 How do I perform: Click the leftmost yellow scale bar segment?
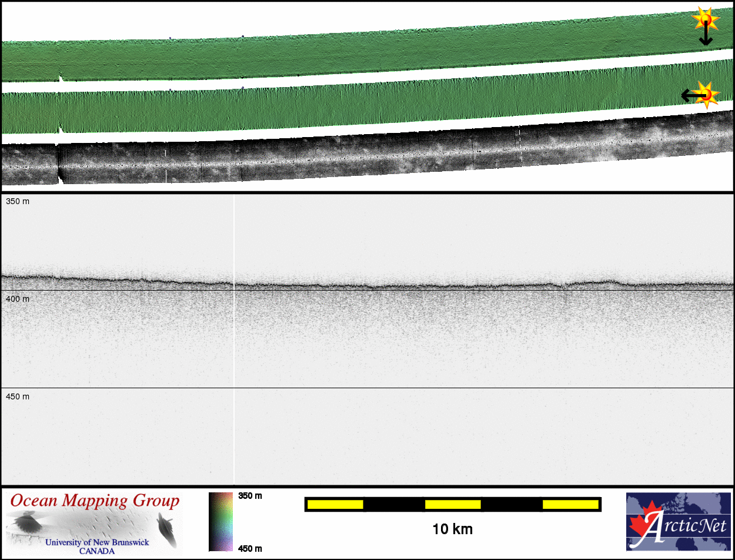pyautogui.click(x=335, y=504)
